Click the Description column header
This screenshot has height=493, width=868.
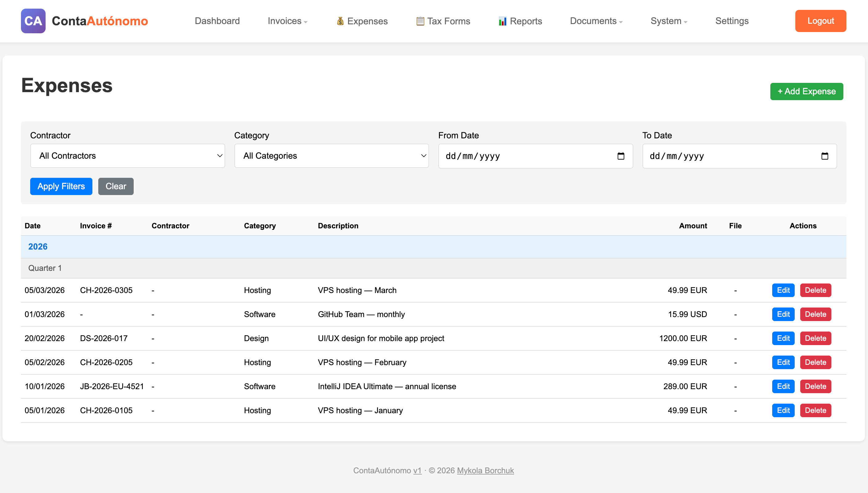pos(338,226)
